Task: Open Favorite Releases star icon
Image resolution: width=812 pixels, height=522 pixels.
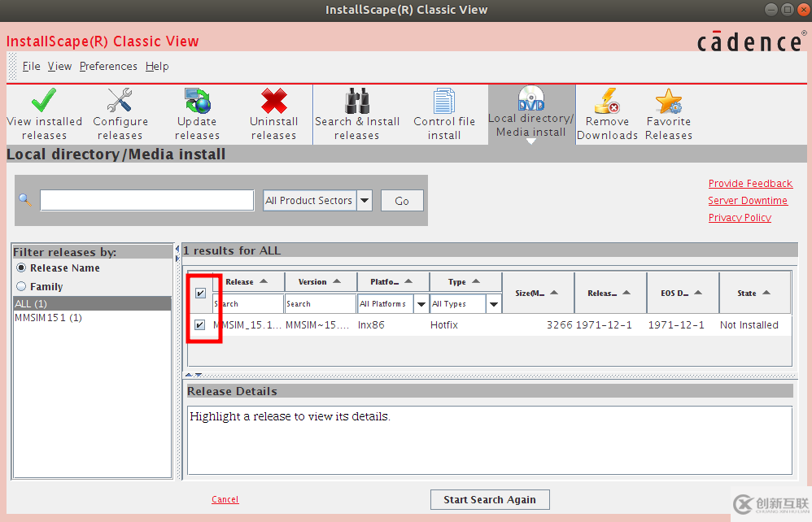Action: pyautogui.click(x=669, y=100)
